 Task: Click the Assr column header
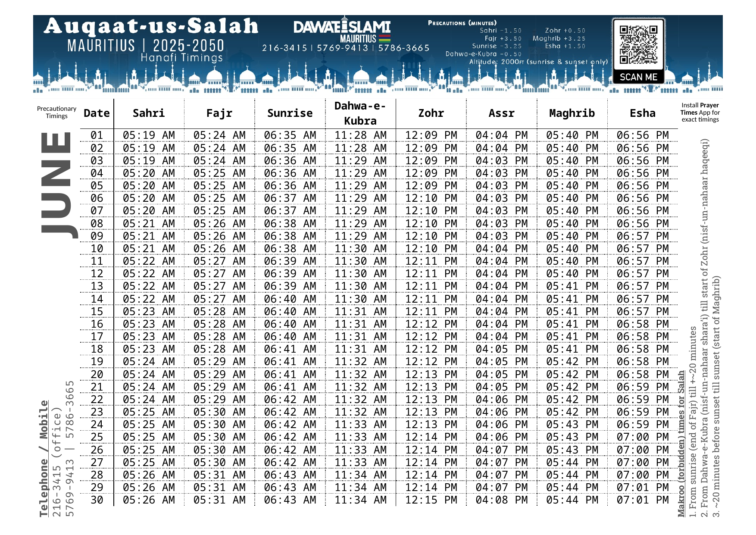[x=501, y=113]
